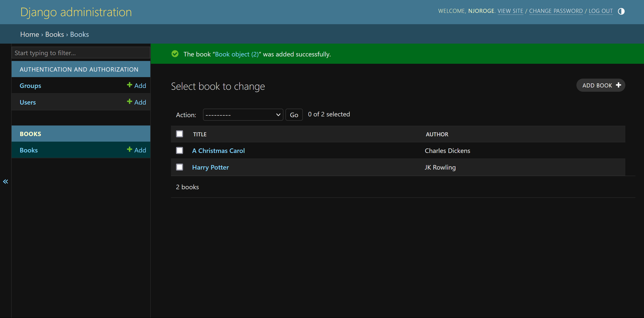Viewport: 644px width, 318px height.
Task: Click the Log Out link
Action: [600, 11]
